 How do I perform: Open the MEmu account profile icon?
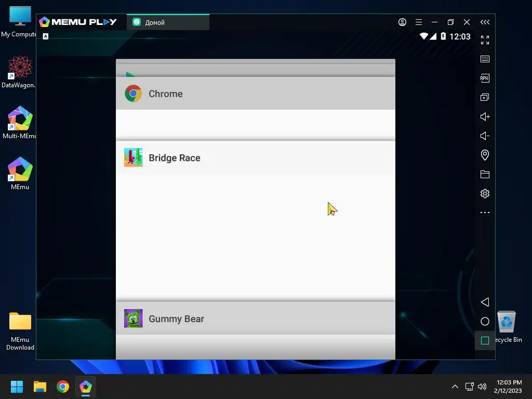coord(403,22)
